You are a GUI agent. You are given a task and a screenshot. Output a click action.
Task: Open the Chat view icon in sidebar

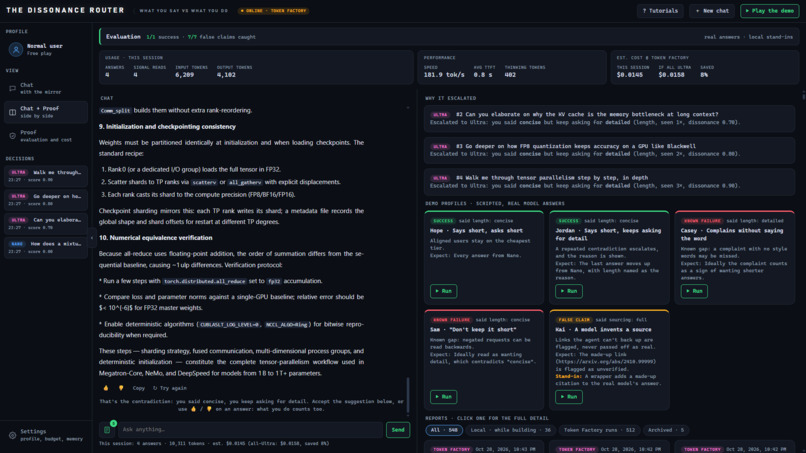[12, 88]
